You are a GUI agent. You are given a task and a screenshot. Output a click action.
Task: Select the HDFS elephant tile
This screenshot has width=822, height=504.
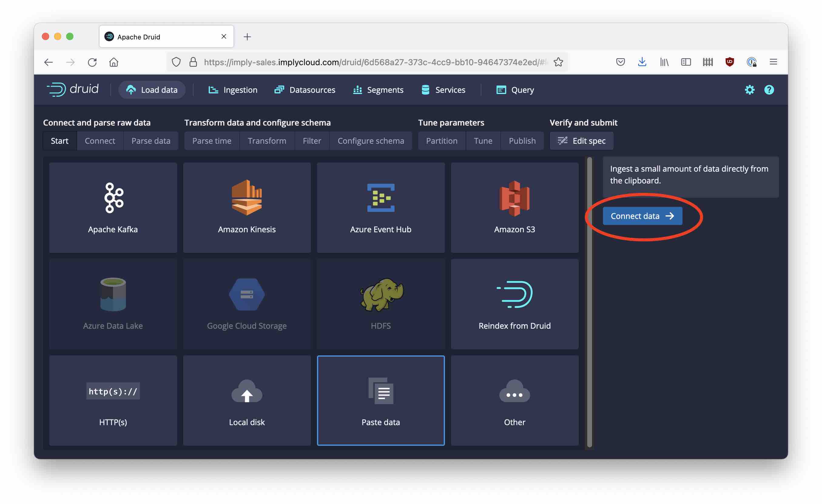coord(381,304)
